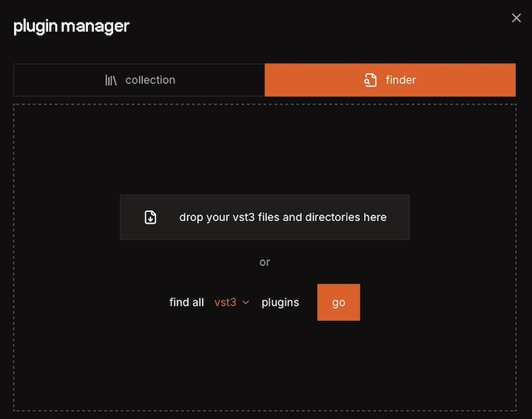Click the library books icon on collection

[111, 81]
